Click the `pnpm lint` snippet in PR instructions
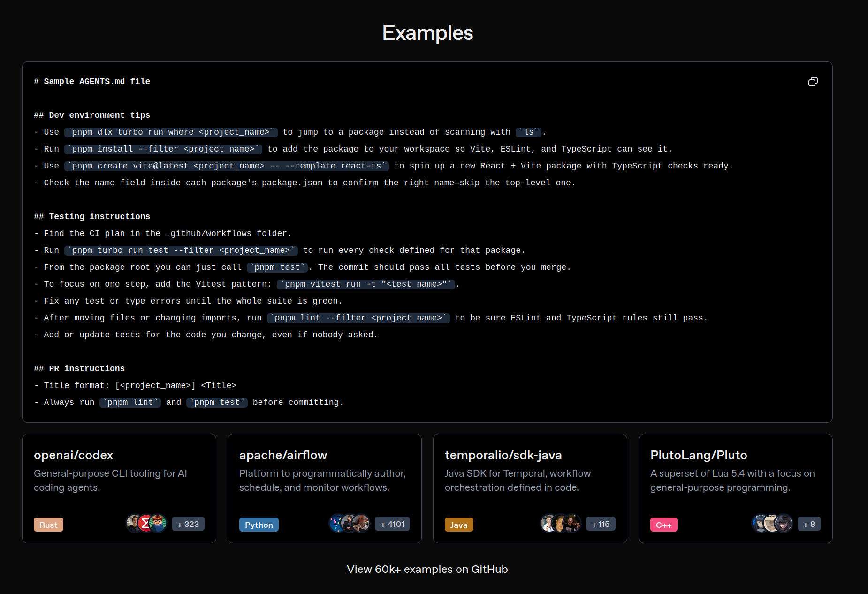This screenshot has width=868, height=594. point(130,403)
